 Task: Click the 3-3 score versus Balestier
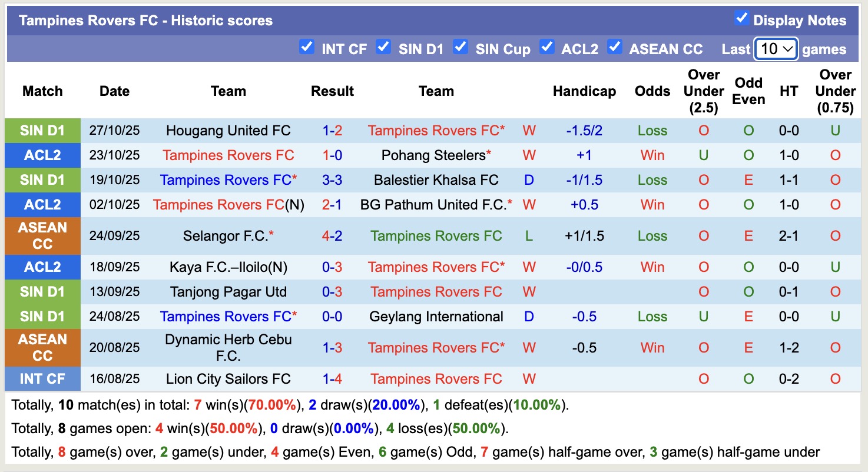coord(332,180)
